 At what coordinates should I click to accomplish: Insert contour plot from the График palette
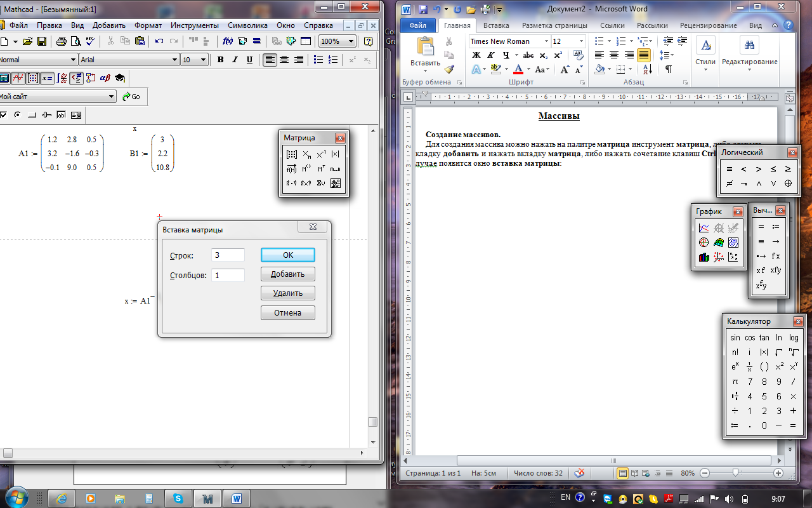point(733,243)
